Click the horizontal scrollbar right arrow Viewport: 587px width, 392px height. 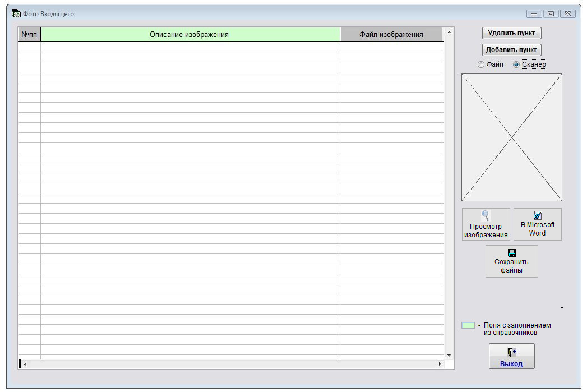click(x=440, y=364)
